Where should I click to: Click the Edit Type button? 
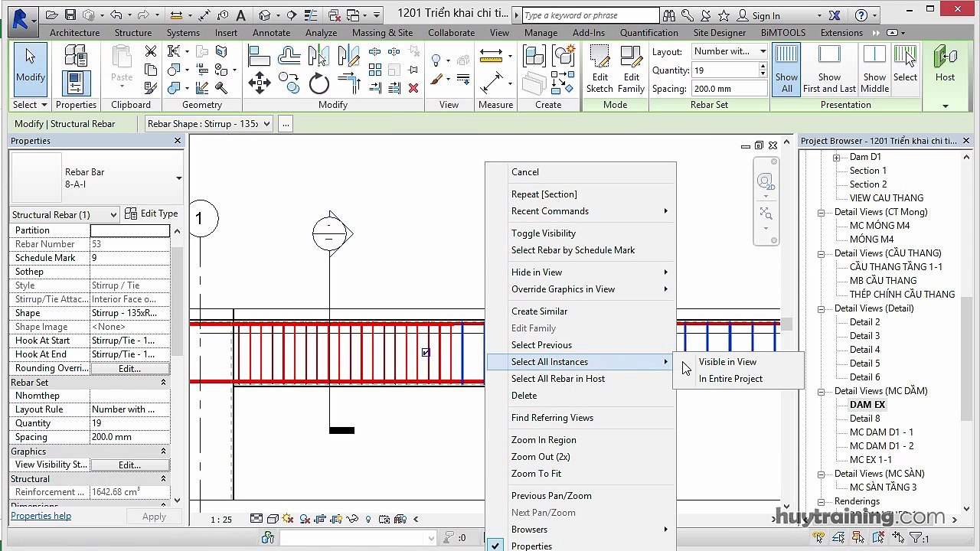[x=152, y=214]
